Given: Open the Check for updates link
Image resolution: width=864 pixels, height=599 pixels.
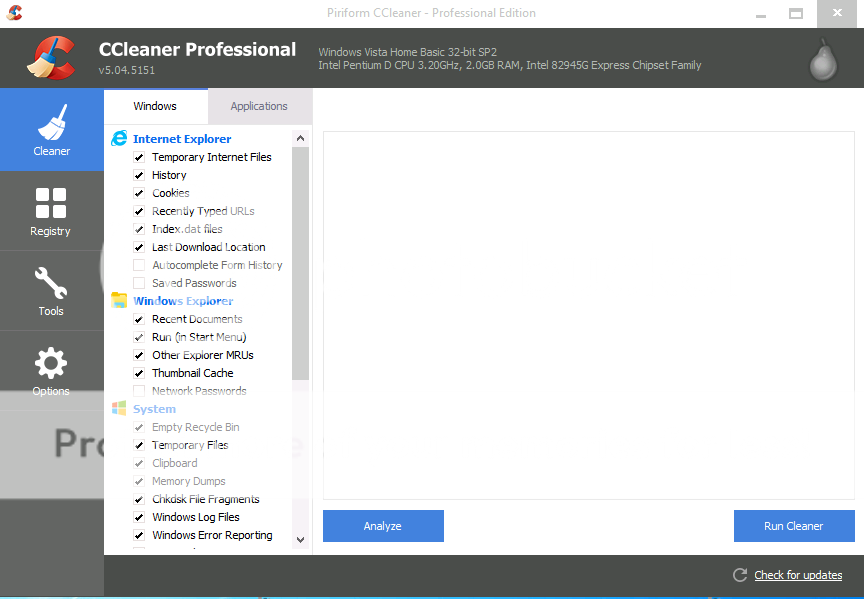Looking at the screenshot, I should click(798, 575).
